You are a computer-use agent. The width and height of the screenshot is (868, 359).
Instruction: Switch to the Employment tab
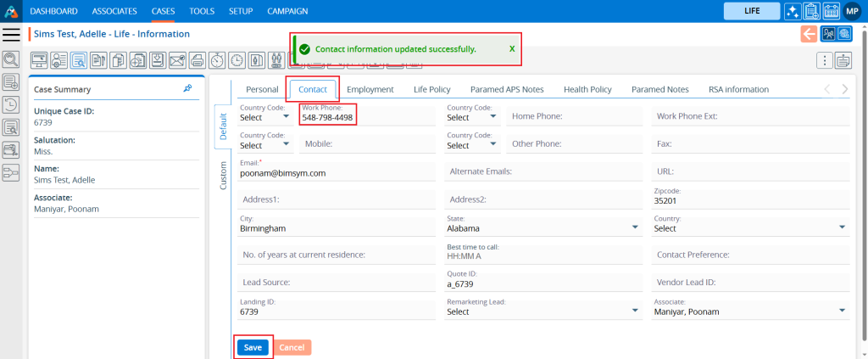(370, 89)
